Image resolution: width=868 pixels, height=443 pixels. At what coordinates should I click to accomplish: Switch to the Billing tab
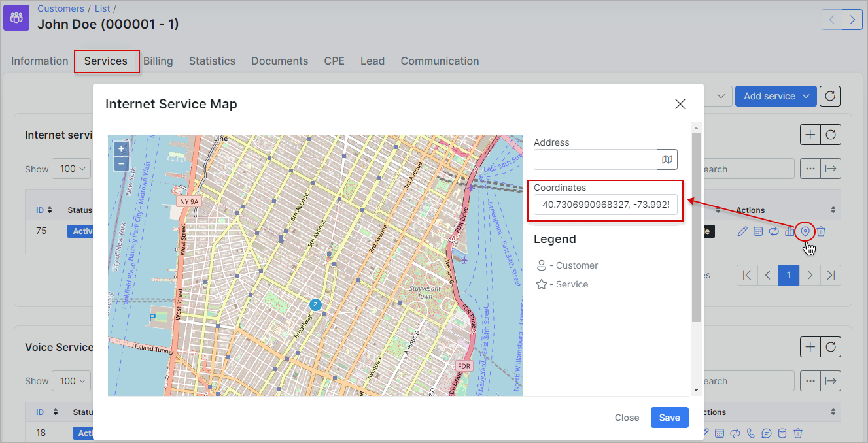[x=158, y=61]
